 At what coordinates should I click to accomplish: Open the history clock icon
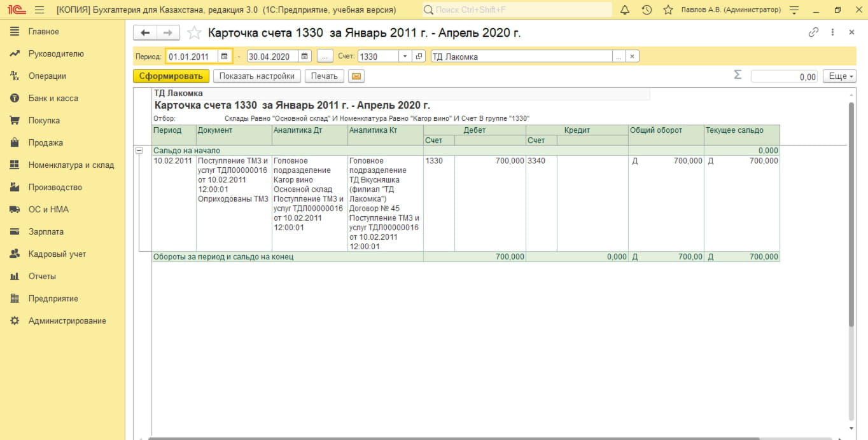point(647,10)
